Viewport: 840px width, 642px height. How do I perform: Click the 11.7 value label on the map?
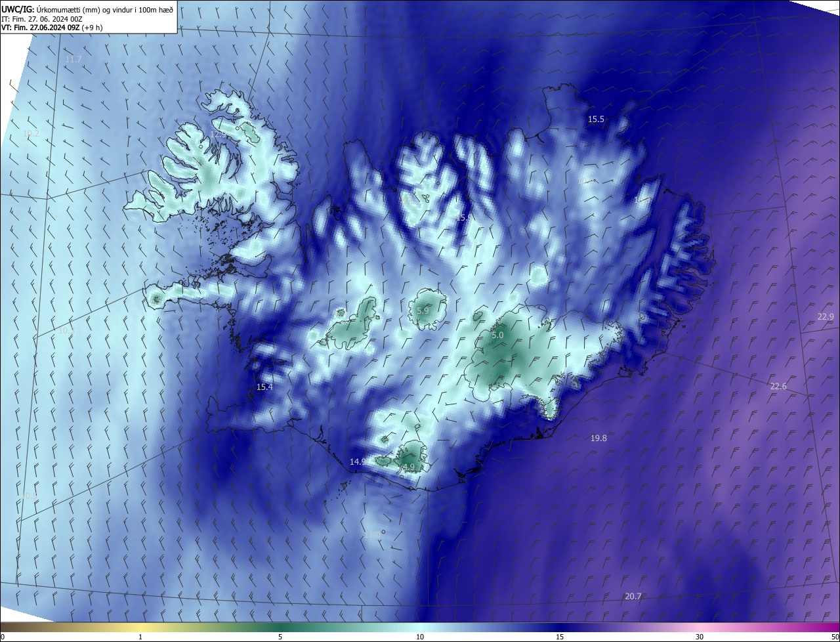point(73,60)
